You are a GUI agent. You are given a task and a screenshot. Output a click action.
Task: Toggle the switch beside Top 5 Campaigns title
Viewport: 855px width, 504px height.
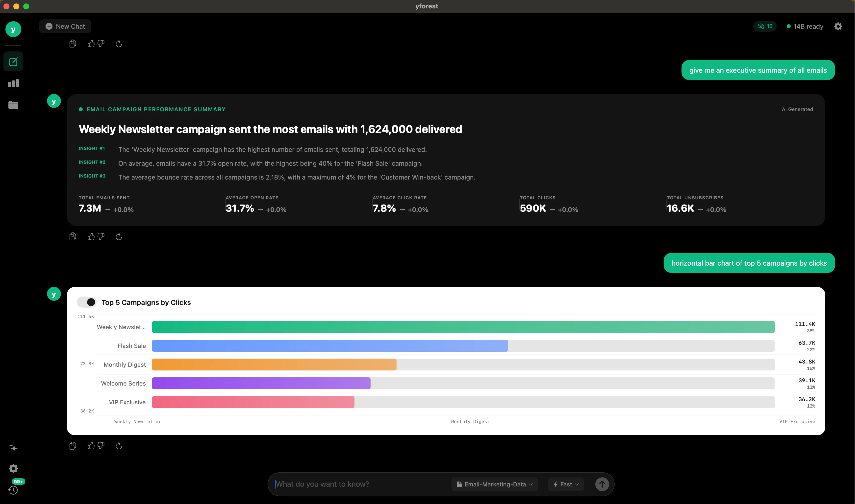[x=87, y=302]
